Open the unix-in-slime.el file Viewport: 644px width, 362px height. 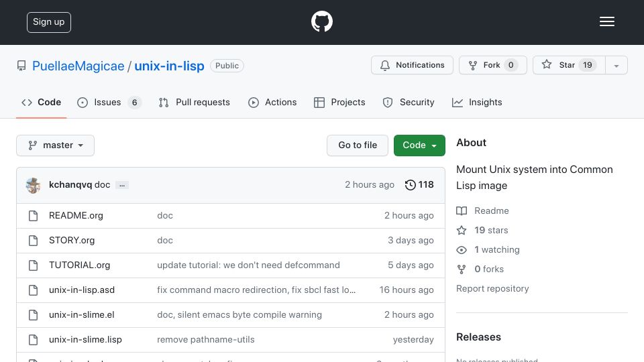(x=81, y=315)
